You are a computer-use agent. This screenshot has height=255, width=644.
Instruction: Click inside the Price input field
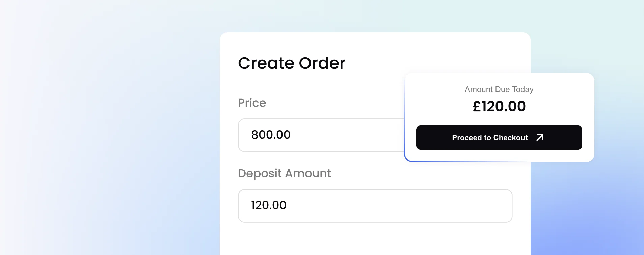(321, 135)
